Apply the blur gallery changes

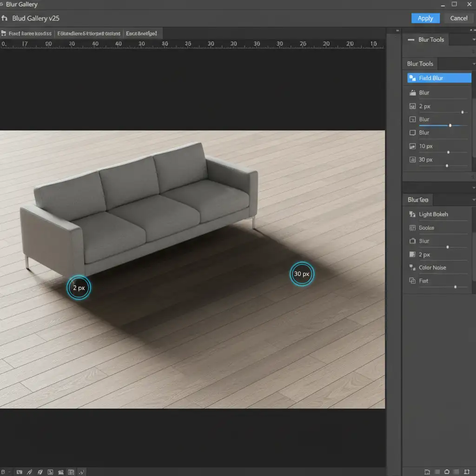pyautogui.click(x=425, y=18)
